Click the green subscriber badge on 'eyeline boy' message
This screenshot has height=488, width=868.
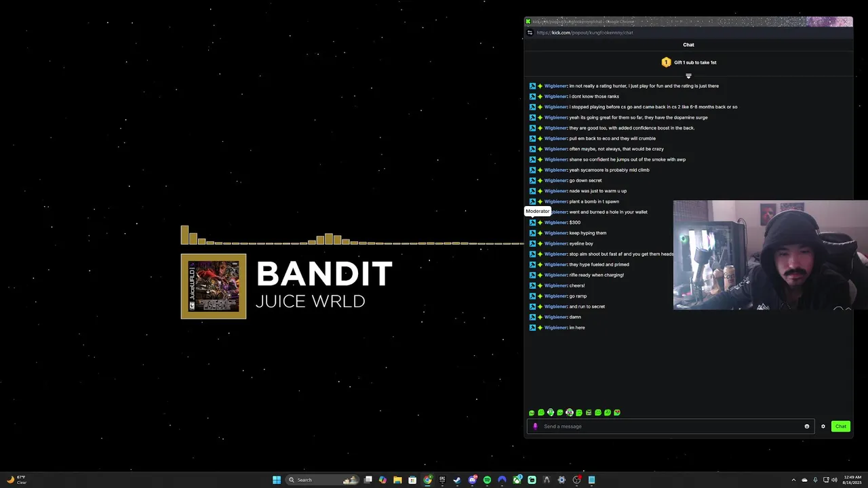click(x=540, y=243)
